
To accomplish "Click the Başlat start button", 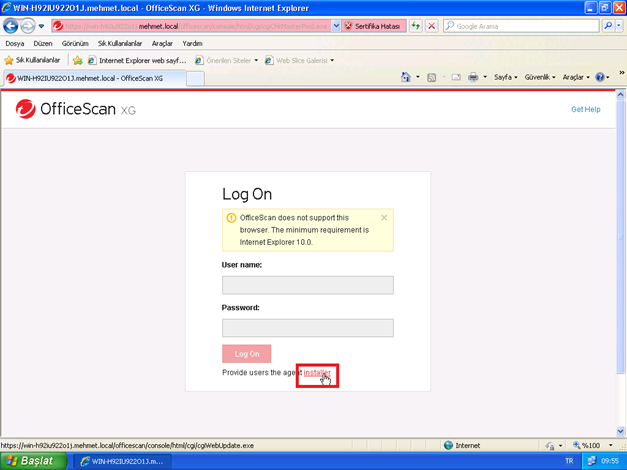I will click(x=34, y=461).
